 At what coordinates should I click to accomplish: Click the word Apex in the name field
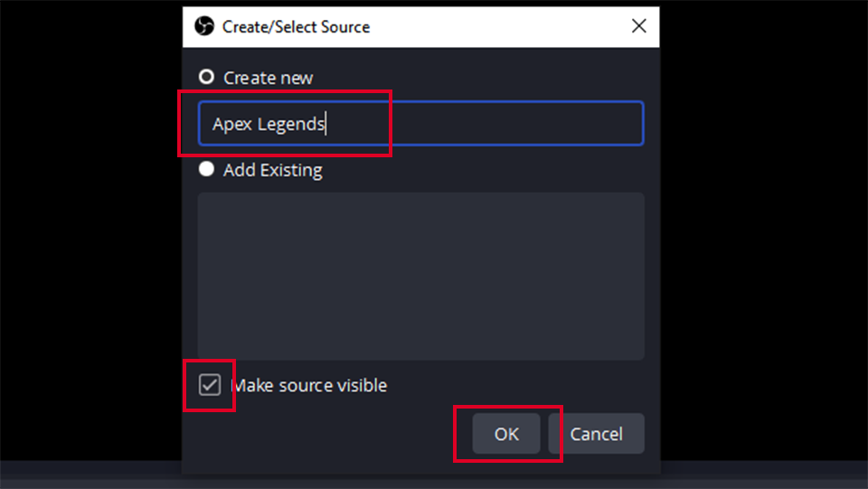pyautogui.click(x=232, y=124)
